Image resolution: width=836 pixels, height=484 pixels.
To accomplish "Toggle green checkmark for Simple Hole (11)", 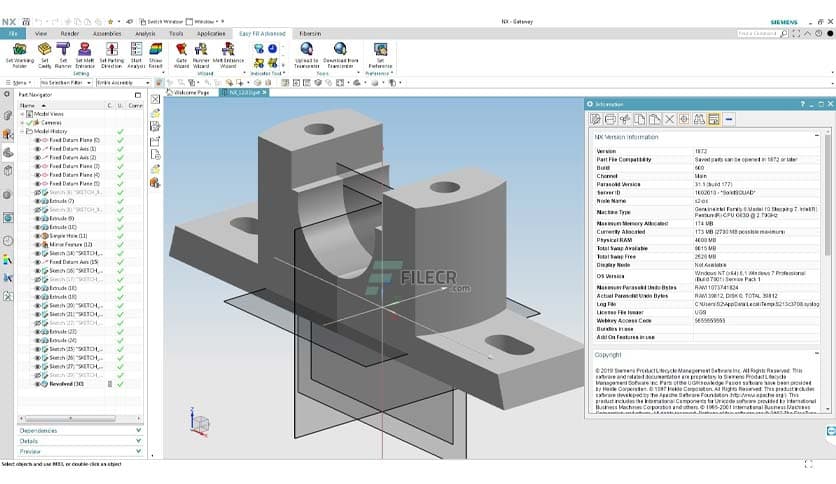I will [120, 236].
